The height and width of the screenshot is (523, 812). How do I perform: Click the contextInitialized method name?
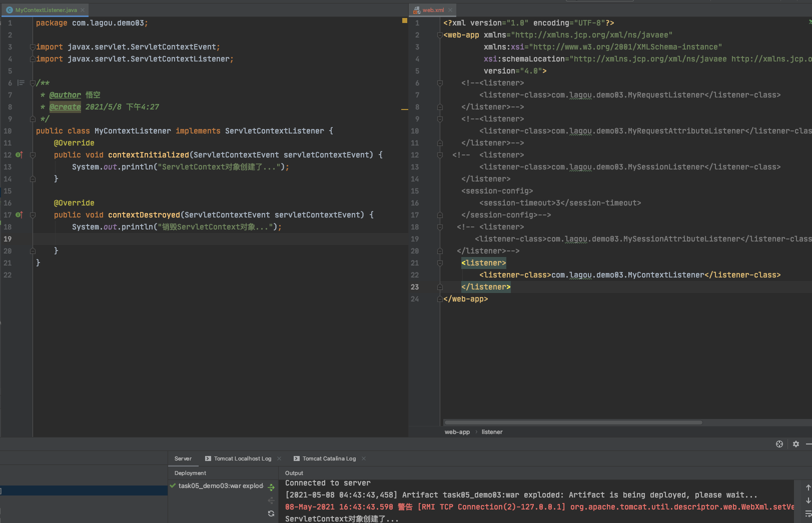click(x=149, y=155)
